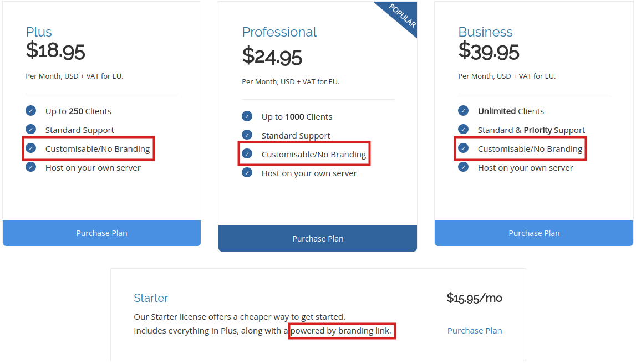Click checkmark beside Business Customisable/No Branding
This screenshot has width=636, height=364.
(464, 148)
